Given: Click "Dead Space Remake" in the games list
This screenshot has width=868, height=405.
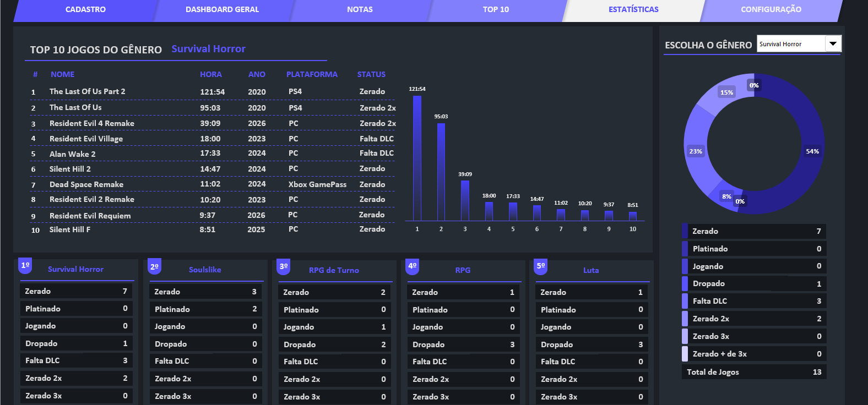Looking at the screenshot, I should pyautogui.click(x=86, y=184).
